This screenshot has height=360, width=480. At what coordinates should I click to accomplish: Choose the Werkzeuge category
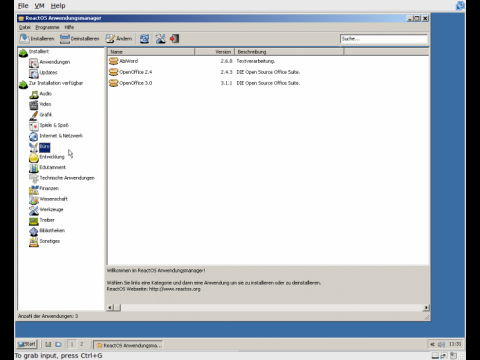point(51,210)
